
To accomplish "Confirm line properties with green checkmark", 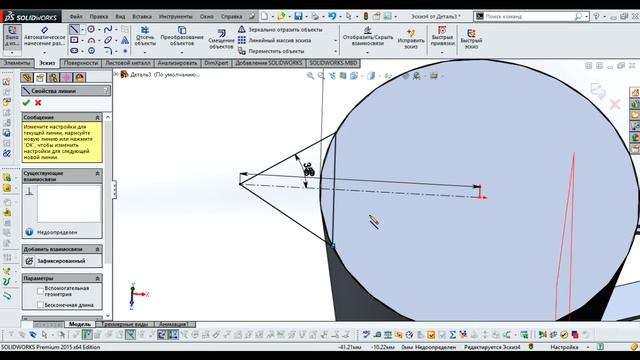I will 27,102.
